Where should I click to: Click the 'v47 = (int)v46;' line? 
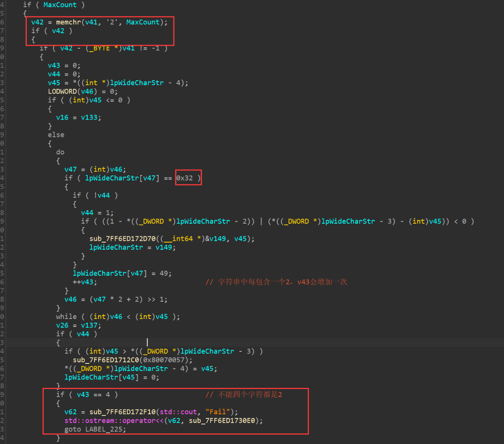(x=95, y=170)
